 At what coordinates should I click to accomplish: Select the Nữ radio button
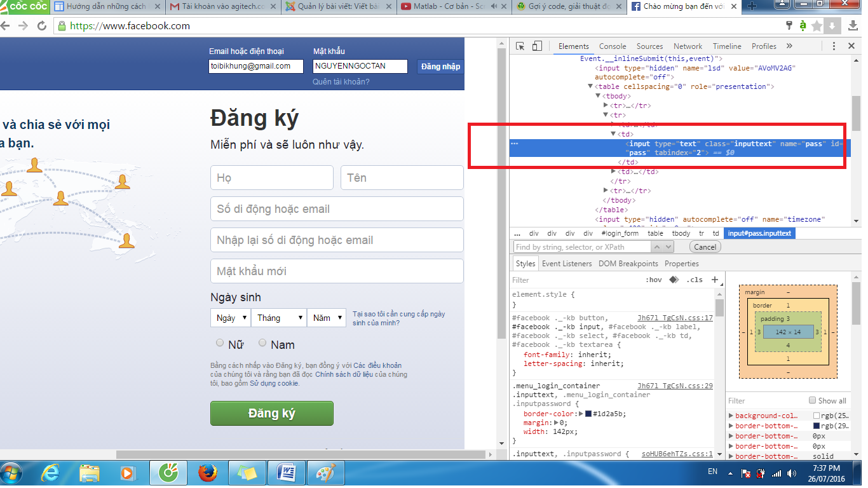coord(220,343)
